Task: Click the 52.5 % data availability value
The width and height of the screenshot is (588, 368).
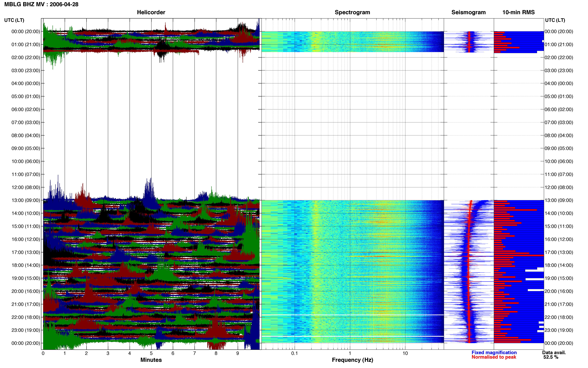Action: tap(551, 357)
